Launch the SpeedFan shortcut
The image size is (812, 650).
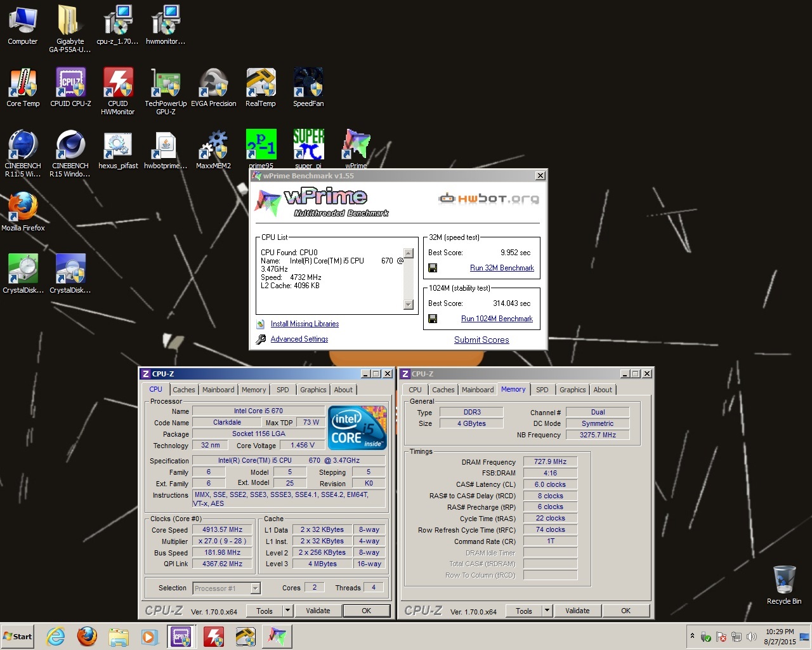point(308,87)
